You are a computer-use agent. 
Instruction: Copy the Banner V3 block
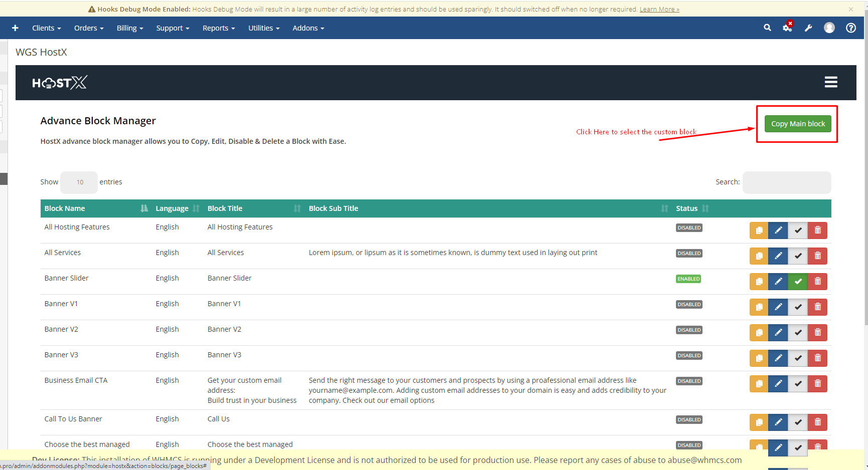(759, 358)
